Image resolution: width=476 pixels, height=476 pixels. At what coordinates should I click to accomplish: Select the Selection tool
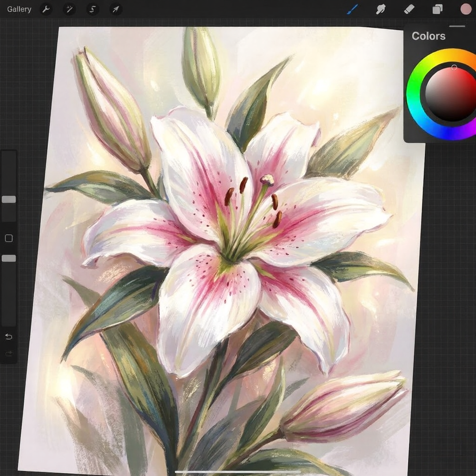(x=92, y=9)
